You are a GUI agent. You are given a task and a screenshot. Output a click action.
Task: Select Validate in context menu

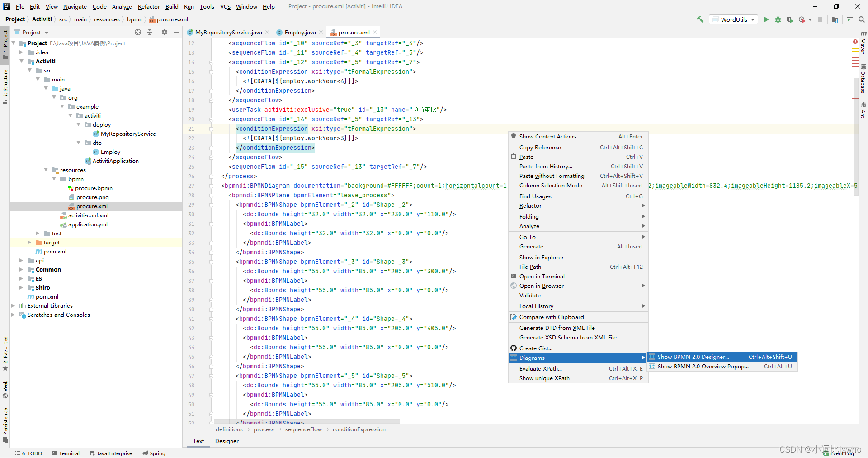[578, 295]
